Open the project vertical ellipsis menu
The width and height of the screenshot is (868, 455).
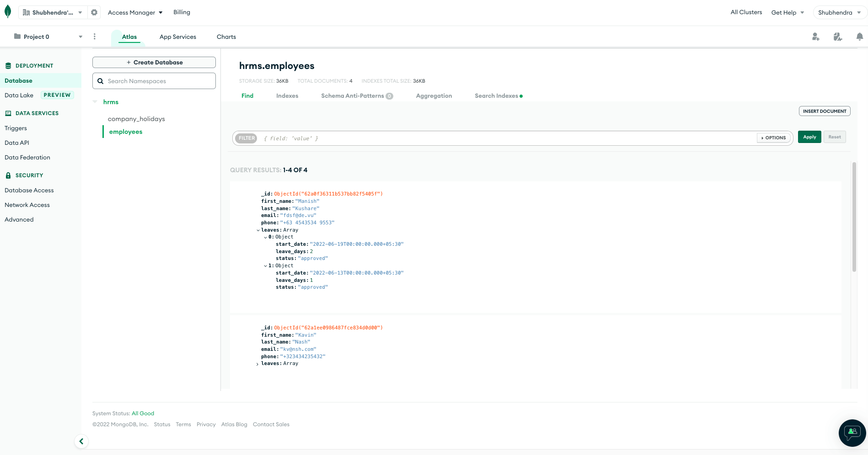tap(95, 37)
